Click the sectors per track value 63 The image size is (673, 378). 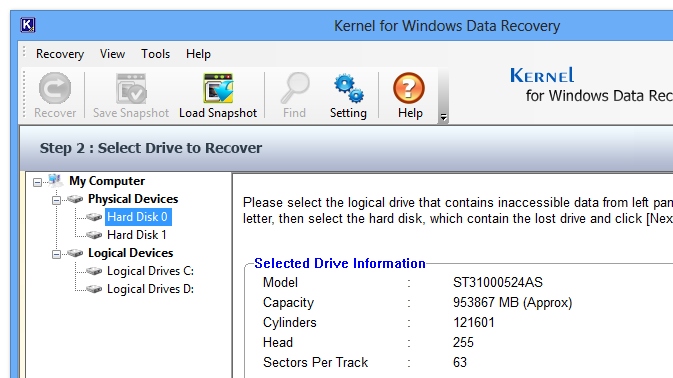[x=460, y=363]
